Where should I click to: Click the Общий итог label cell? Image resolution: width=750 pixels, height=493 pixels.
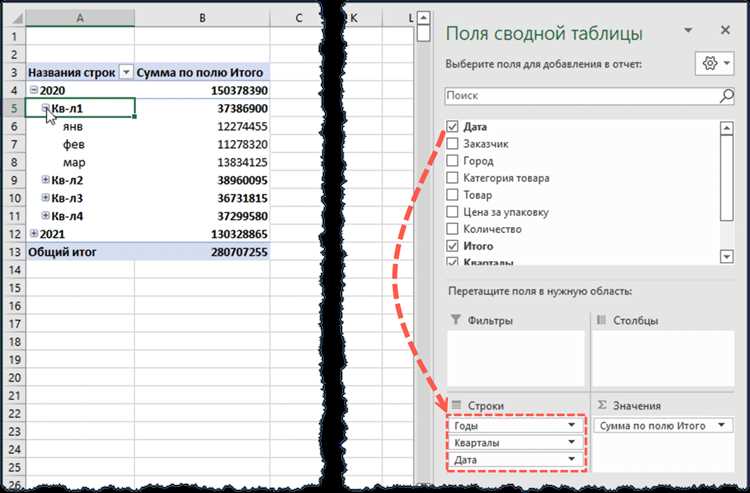[80, 252]
